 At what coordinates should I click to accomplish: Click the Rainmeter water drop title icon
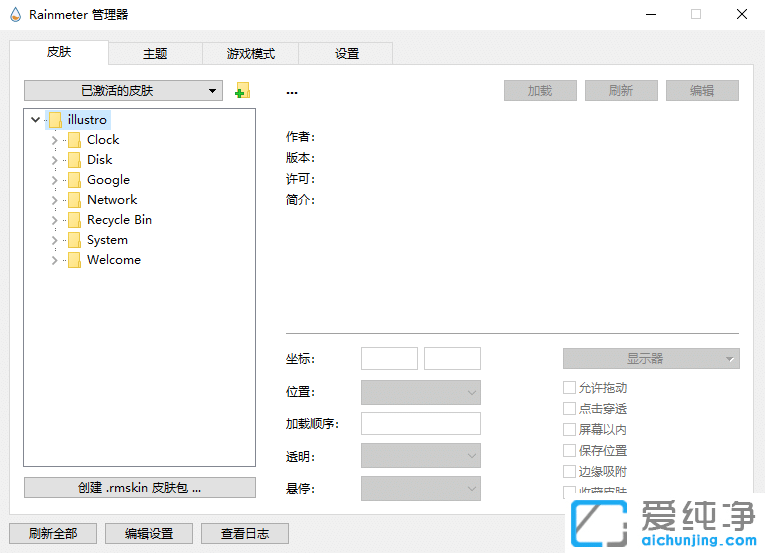click(x=16, y=15)
